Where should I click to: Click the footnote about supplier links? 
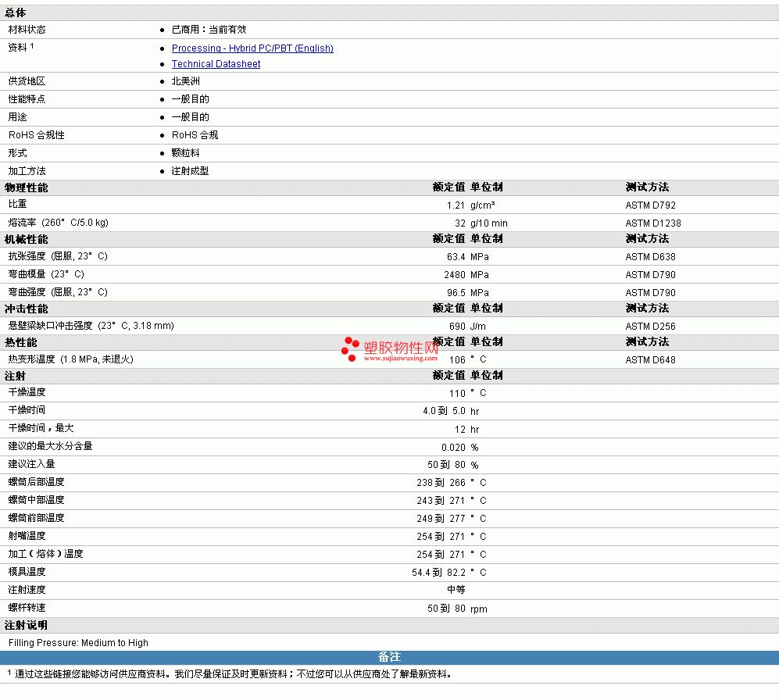(x=230, y=674)
